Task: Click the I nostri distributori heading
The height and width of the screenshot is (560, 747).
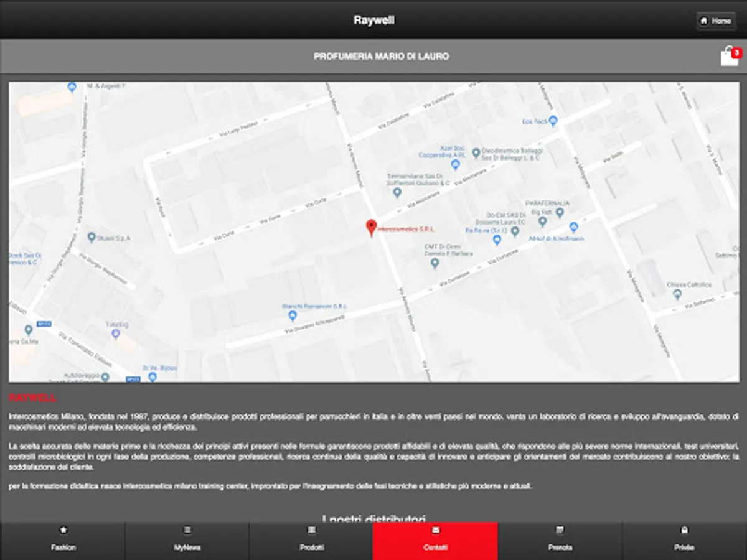Action: coord(374,518)
